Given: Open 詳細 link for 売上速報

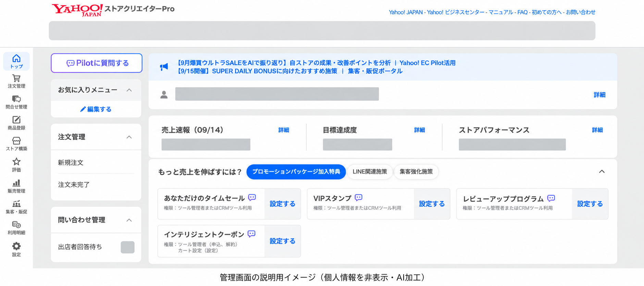Looking at the screenshot, I should click(x=284, y=130).
